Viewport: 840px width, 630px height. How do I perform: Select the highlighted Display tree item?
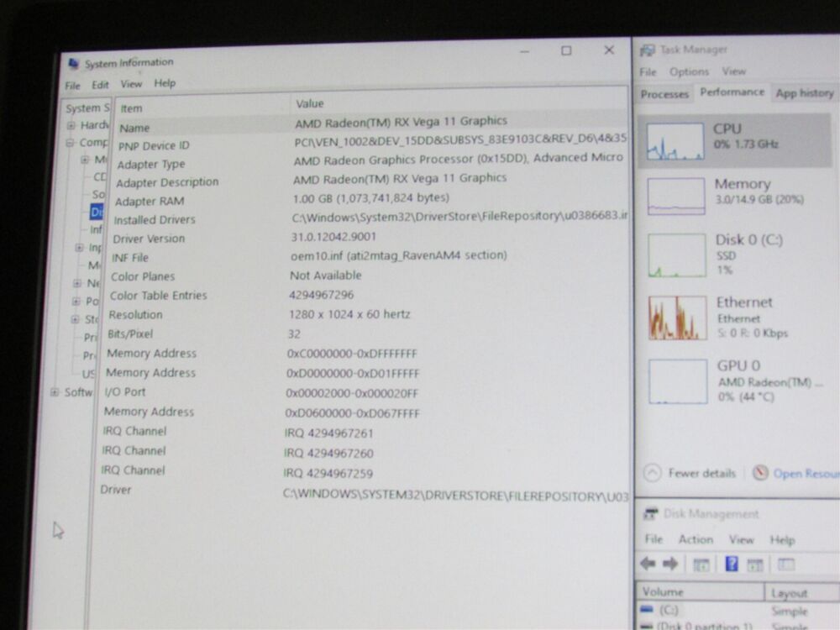97,213
